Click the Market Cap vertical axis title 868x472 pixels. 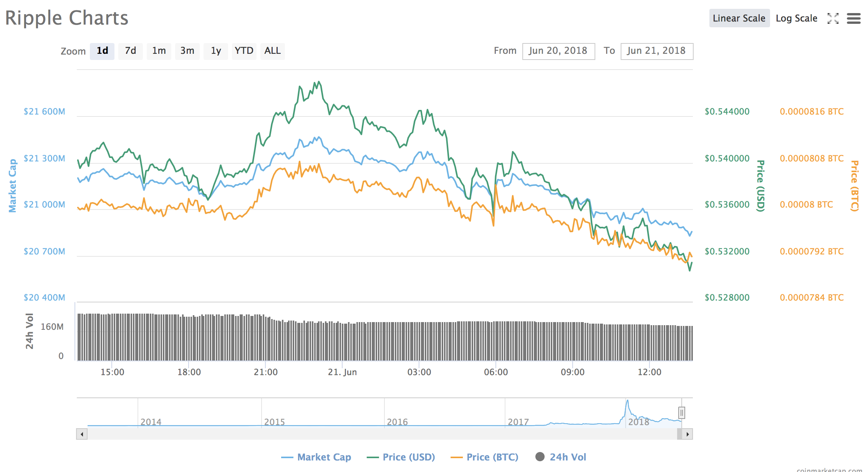(x=13, y=186)
